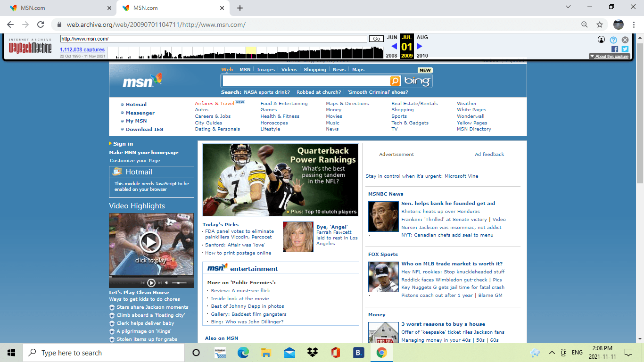644x362 pixels.
Task: Click the video progress bar
Action: click(151, 277)
